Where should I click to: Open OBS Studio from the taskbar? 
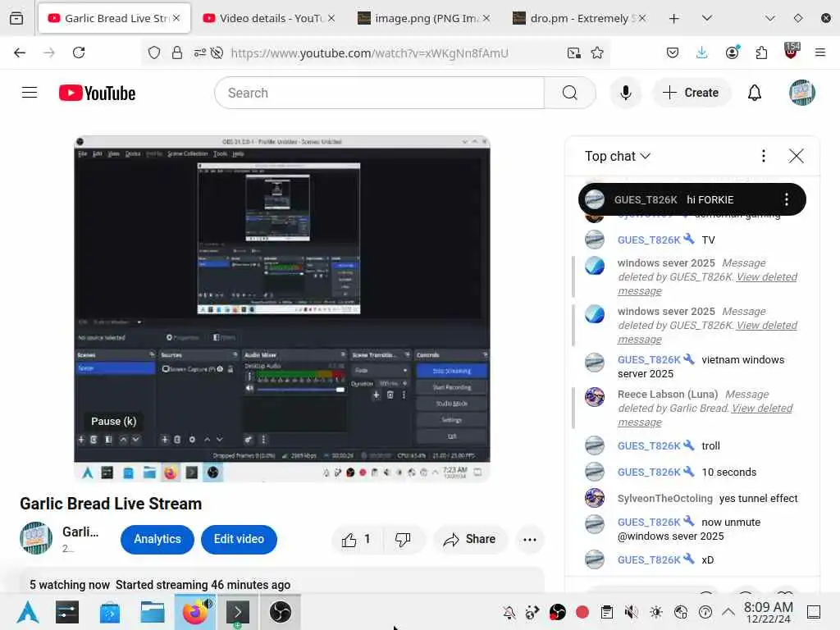click(281, 612)
